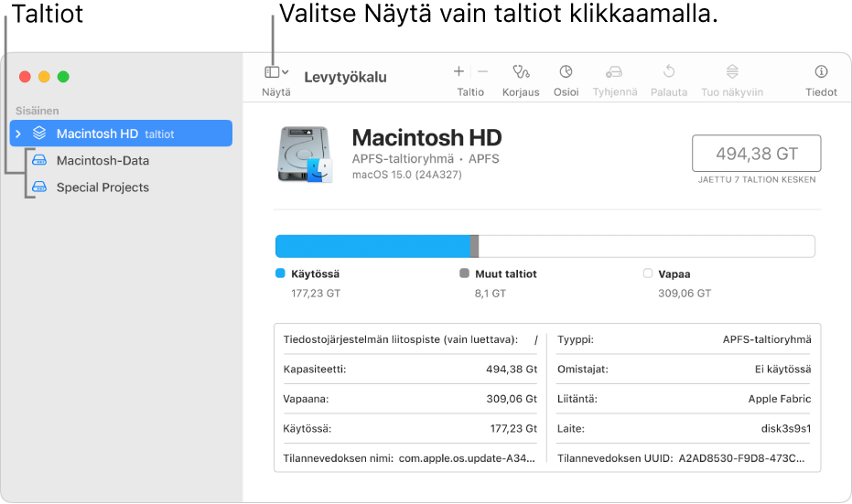Click the 177,23 GT used value
The height and width of the screenshot is (504, 852).
tap(316, 294)
